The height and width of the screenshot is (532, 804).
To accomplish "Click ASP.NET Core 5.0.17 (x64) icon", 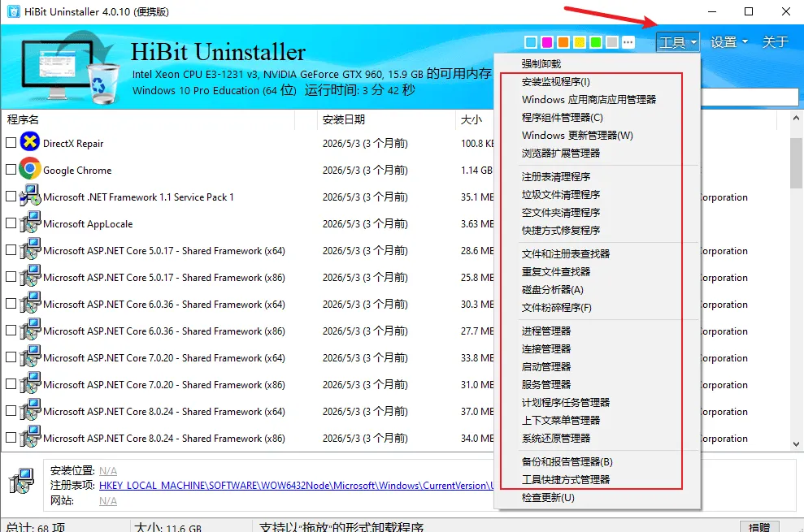I will coord(30,249).
